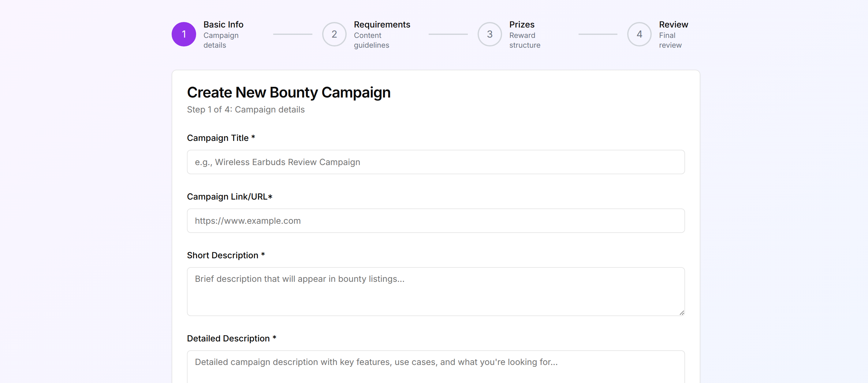
Task: Click the Review step label
Action: (x=673, y=24)
